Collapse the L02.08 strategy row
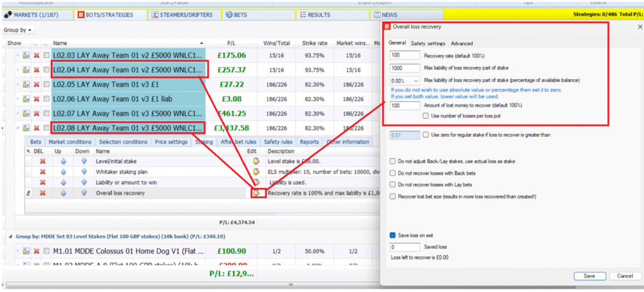Screen dimensions: 644x292 [18, 128]
